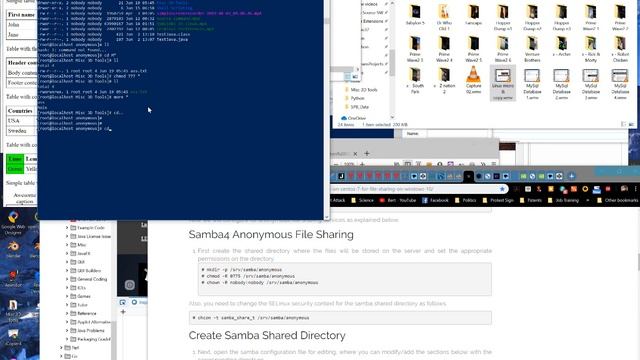Open the Z nation 2 folder
Viewport: 640px width, 360px height.
coord(444,80)
